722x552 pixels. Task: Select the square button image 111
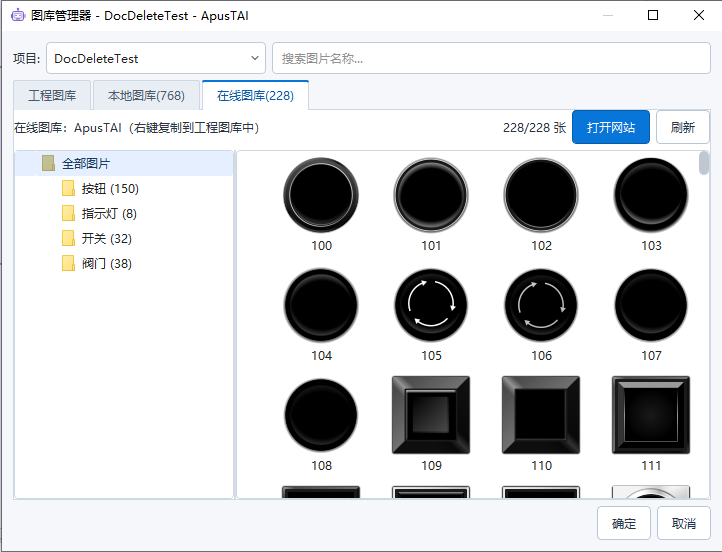tap(651, 415)
